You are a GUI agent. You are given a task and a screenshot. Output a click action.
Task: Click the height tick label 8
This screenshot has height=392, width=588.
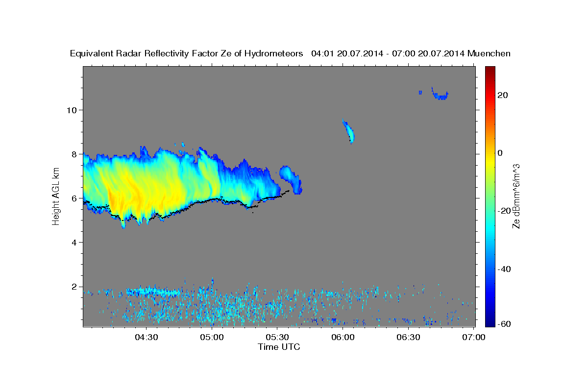click(75, 154)
